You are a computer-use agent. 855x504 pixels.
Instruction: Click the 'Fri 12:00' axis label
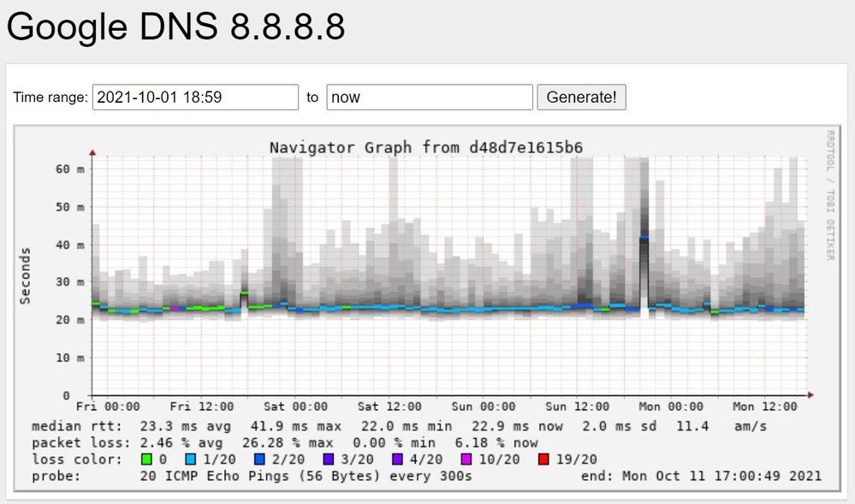202,407
